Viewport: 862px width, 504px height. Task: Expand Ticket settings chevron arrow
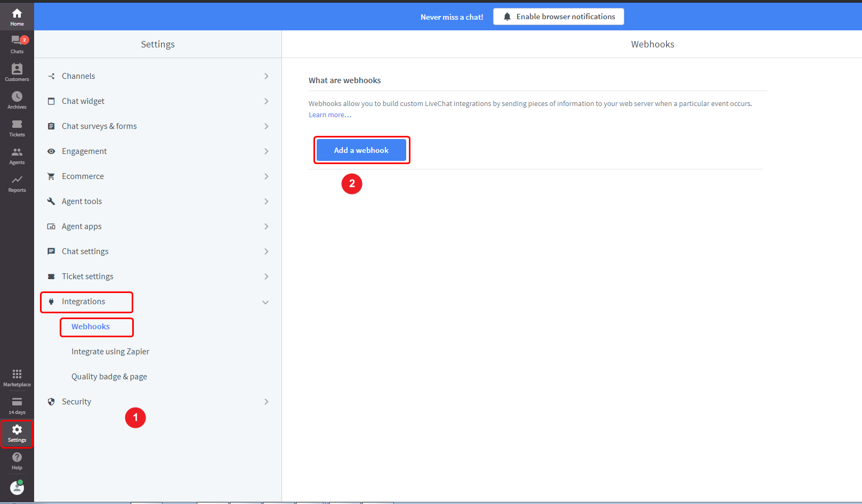click(267, 277)
